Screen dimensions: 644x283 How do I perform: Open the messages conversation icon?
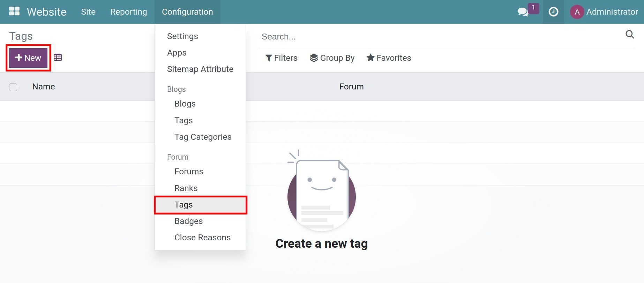point(523,12)
